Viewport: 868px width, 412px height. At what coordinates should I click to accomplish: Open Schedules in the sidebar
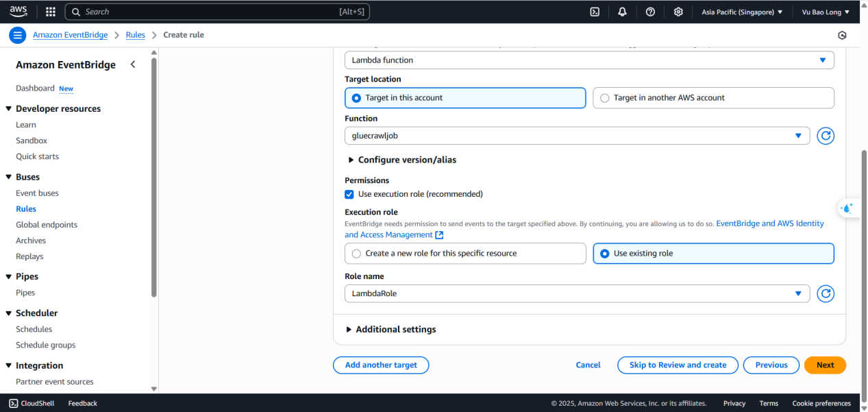click(34, 329)
